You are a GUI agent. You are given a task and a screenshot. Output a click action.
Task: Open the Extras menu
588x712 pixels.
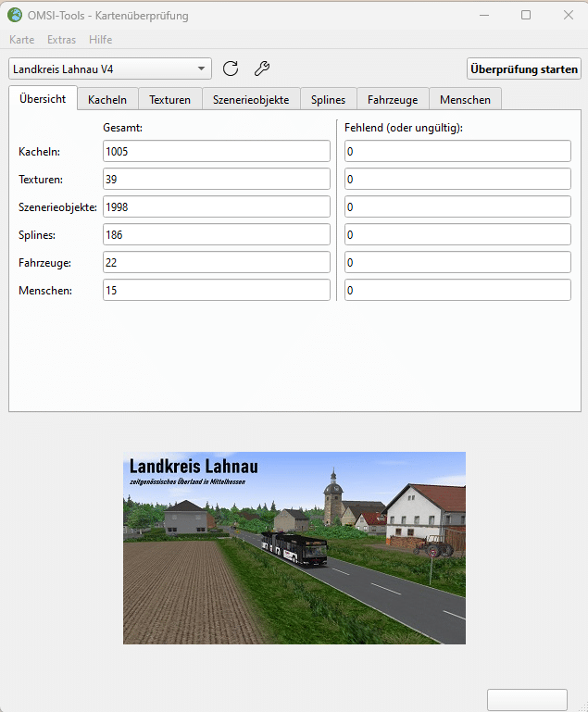click(61, 40)
